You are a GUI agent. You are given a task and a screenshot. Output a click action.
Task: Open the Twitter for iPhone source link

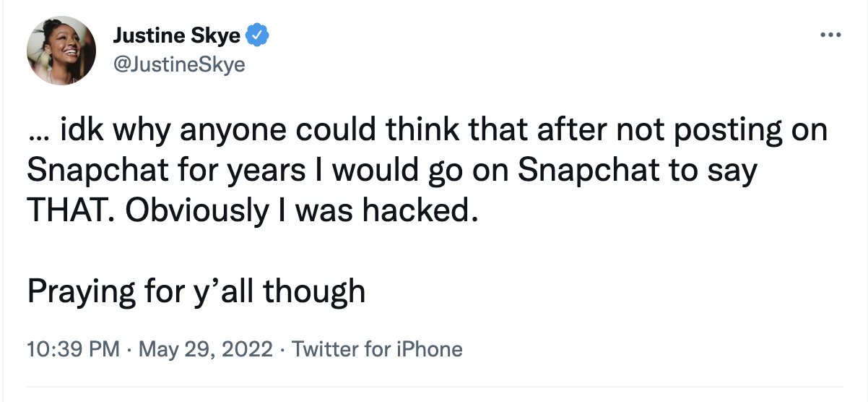(377, 350)
